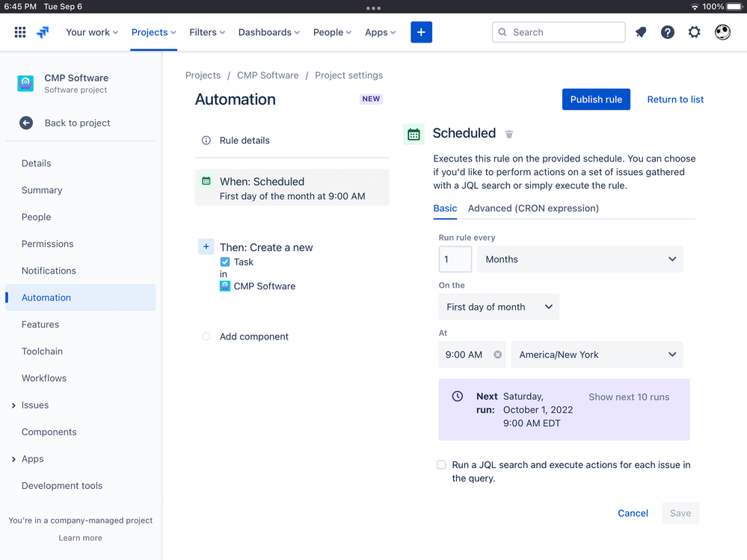This screenshot has width=747, height=560.
Task: Open Development tools in sidebar
Action: [x=62, y=486]
